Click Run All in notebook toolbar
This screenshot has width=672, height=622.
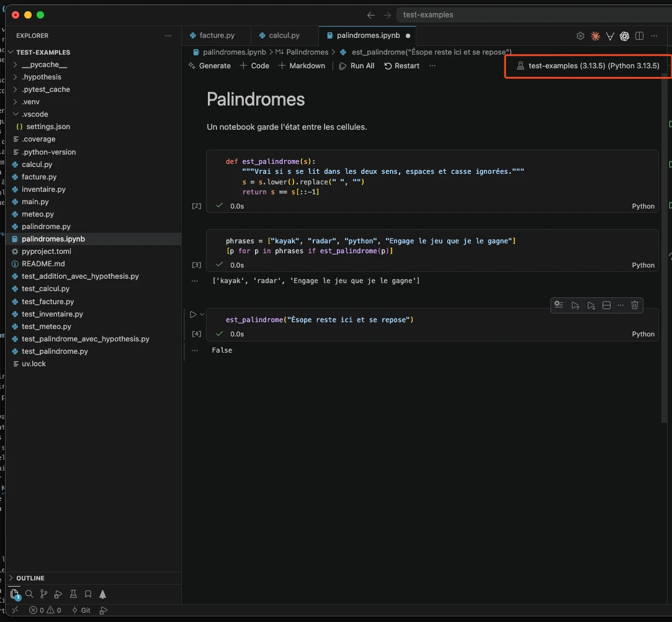click(x=357, y=66)
